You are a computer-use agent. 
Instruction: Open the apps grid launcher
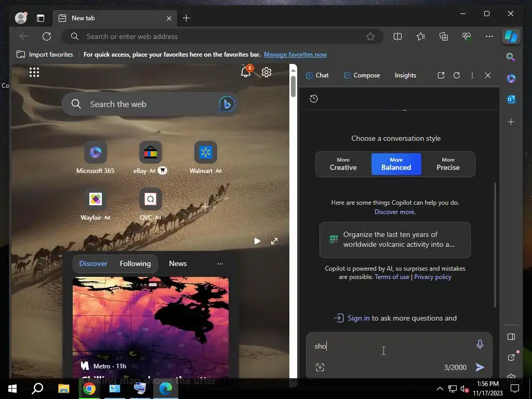(x=34, y=72)
